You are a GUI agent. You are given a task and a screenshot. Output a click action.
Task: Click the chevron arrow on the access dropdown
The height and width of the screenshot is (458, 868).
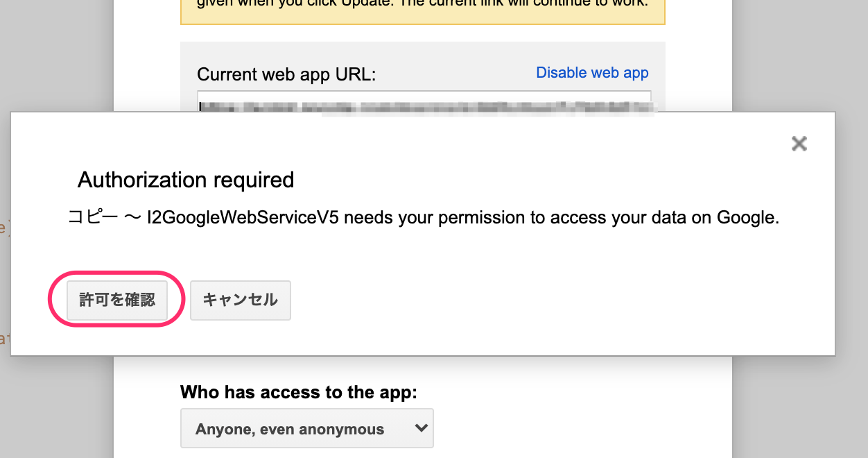point(420,428)
